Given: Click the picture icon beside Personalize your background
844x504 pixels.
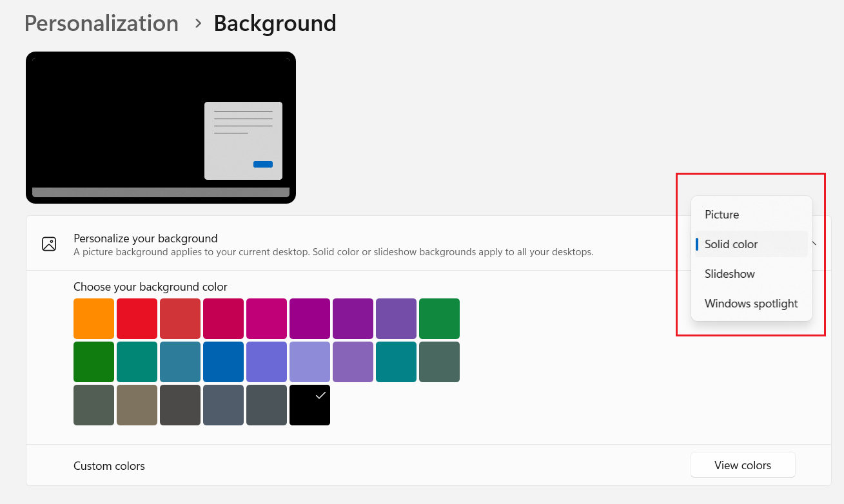Looking at the screenshot, I should click(49, 244).
